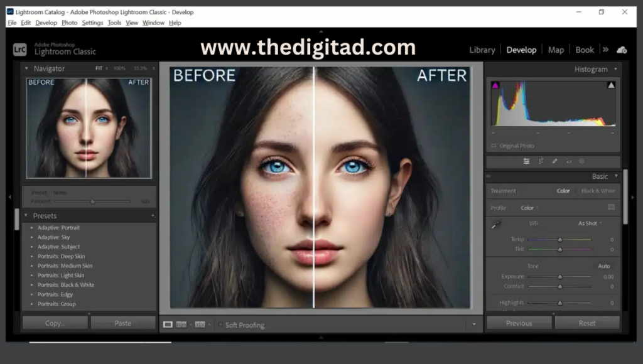Click the Paste button
643x364 pixels.
click(x=123, y=323)
